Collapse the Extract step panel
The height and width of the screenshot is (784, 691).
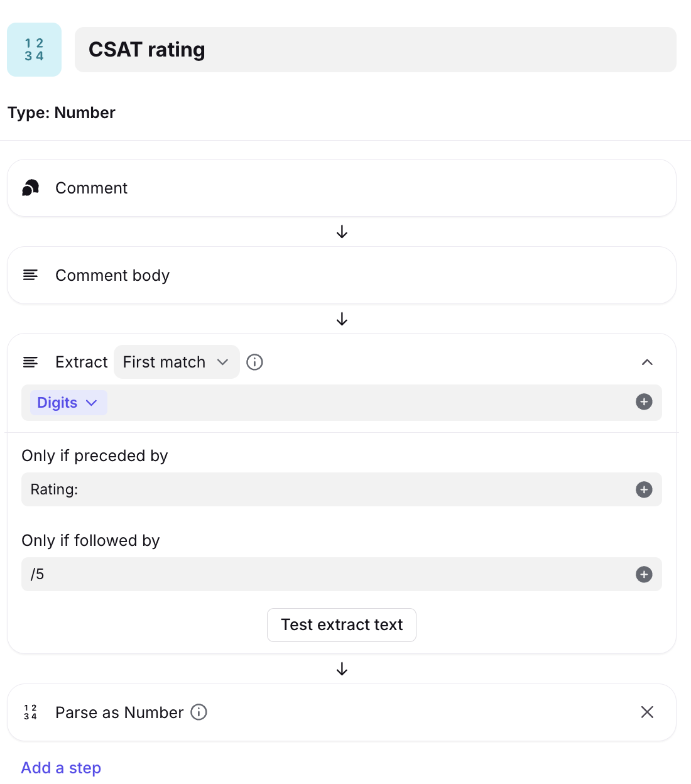tap(647, 362)
